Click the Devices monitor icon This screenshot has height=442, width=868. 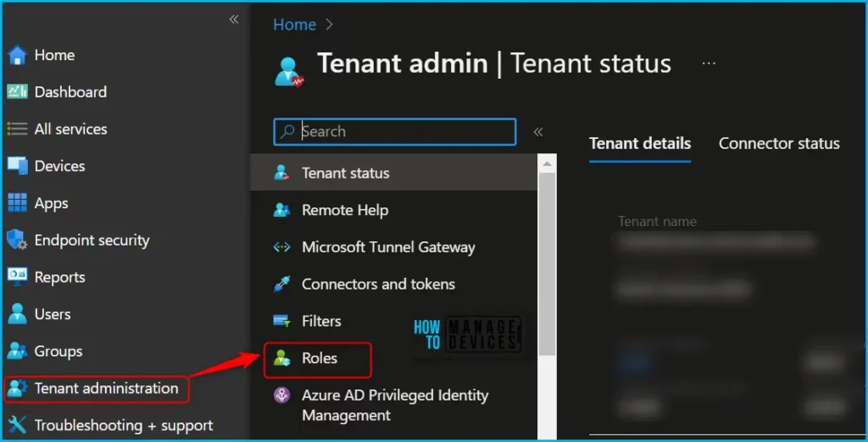17,166
